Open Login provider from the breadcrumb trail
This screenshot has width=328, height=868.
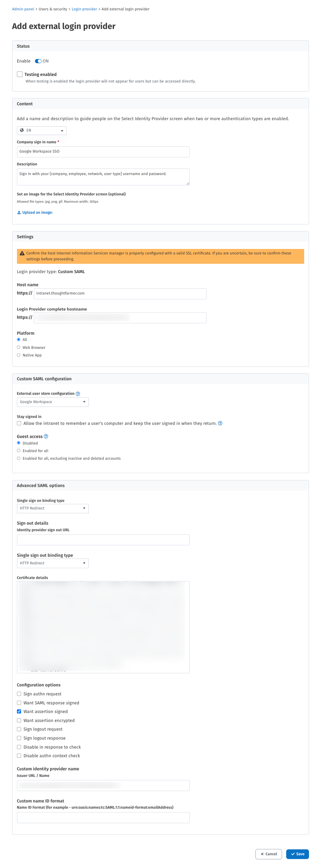point(84,9)
